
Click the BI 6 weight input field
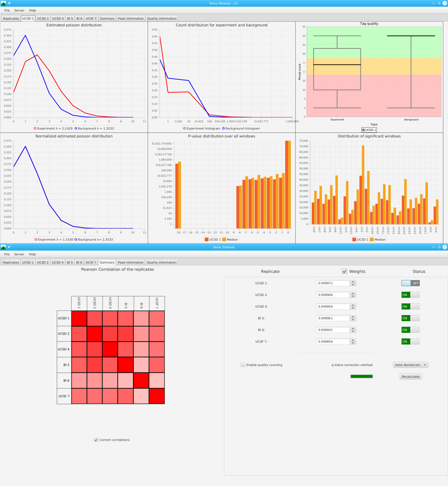click(333, 330)
